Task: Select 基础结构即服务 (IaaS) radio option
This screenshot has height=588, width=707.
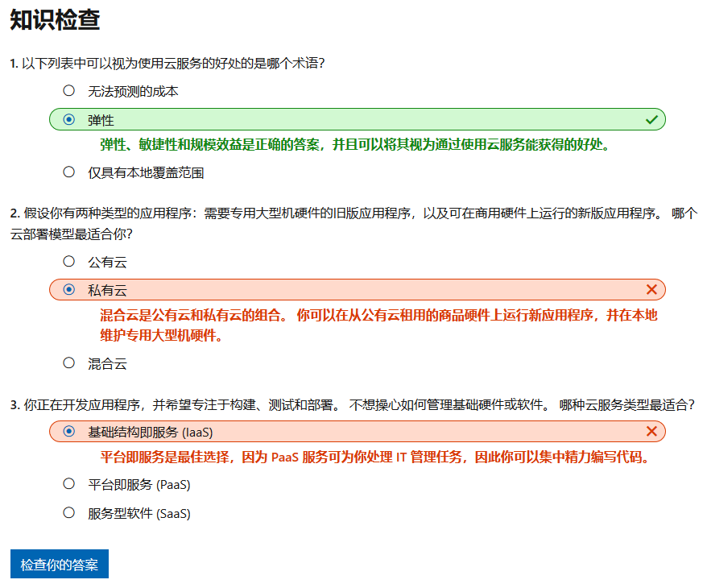Action: pyautogui.click(x=69, y=432)
